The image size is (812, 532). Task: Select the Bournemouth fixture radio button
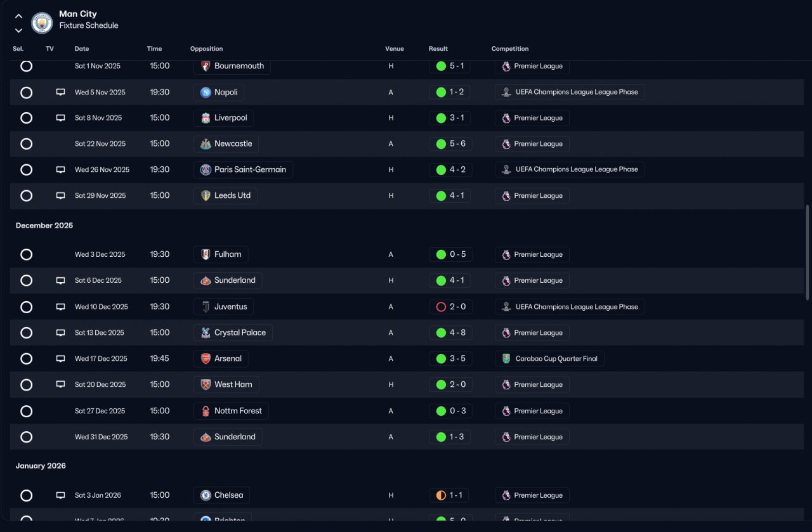coord(26,66)
